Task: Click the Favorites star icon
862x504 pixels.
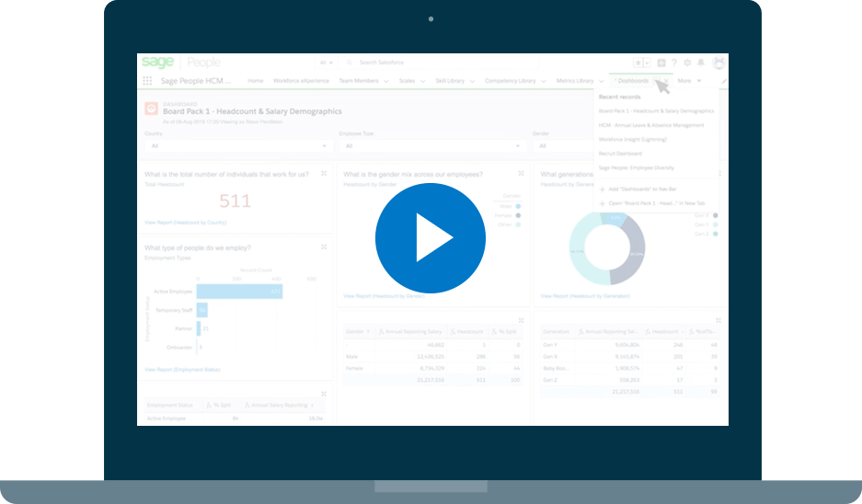Action: 638,63
